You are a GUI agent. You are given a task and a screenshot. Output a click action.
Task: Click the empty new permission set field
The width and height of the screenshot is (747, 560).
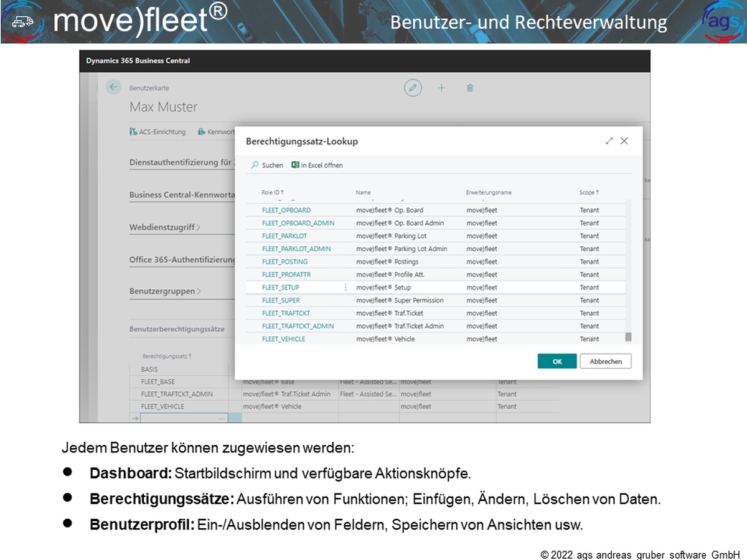click(184, 419)
